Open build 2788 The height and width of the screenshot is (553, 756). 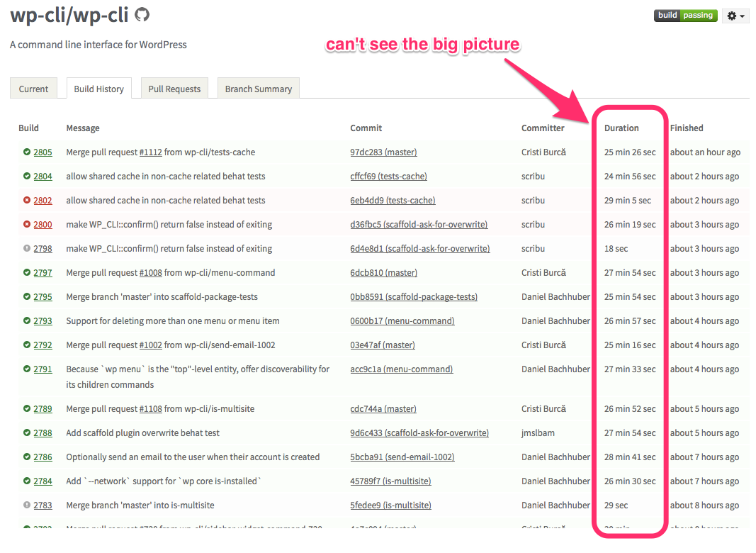click(x=43, y=433)
